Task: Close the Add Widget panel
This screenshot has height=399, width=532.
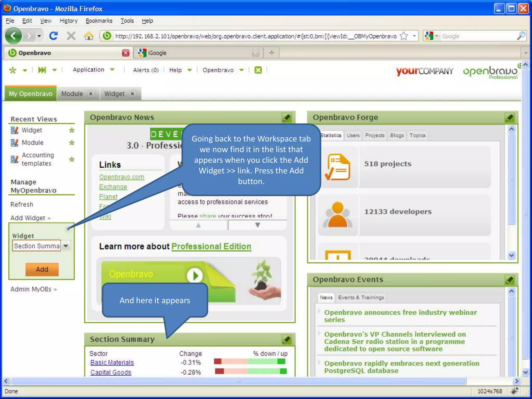Action: pyautogui.click(x=68, y=229)
